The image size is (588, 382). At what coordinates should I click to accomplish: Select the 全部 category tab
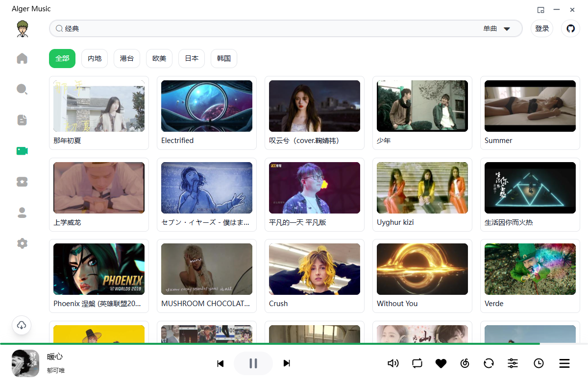click(62, 58)
